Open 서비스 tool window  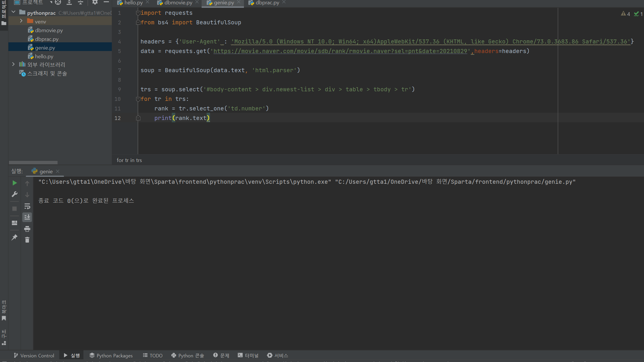(278, 355)
